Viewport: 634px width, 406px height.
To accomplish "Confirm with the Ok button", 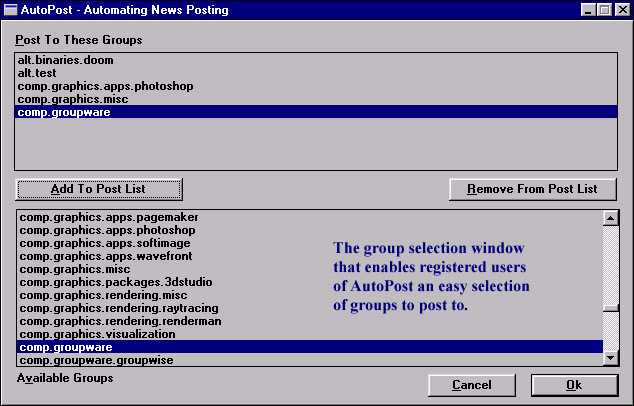I will tap(574, 385).
